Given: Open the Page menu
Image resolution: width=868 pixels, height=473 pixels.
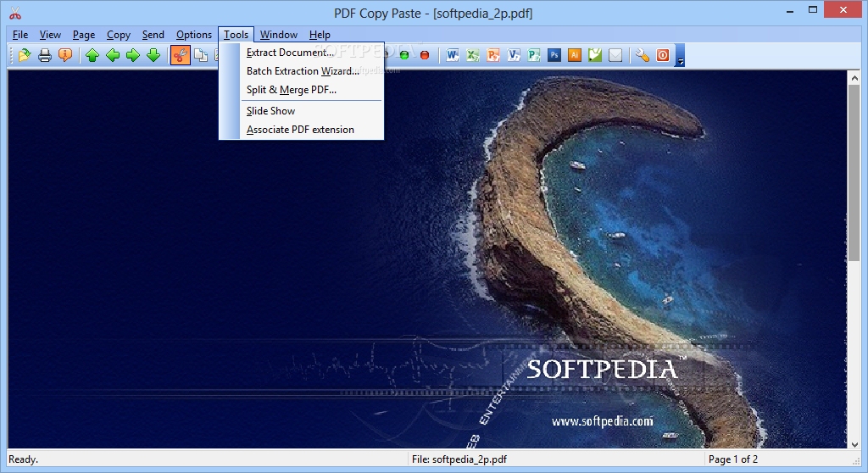Looking at the screenshot, I should coord(84,35).
